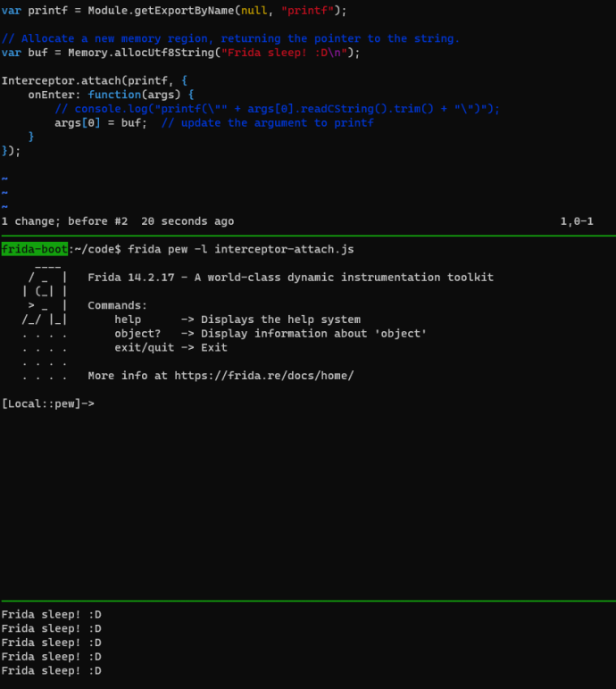Click the 'help' command entry

[128, 320]
